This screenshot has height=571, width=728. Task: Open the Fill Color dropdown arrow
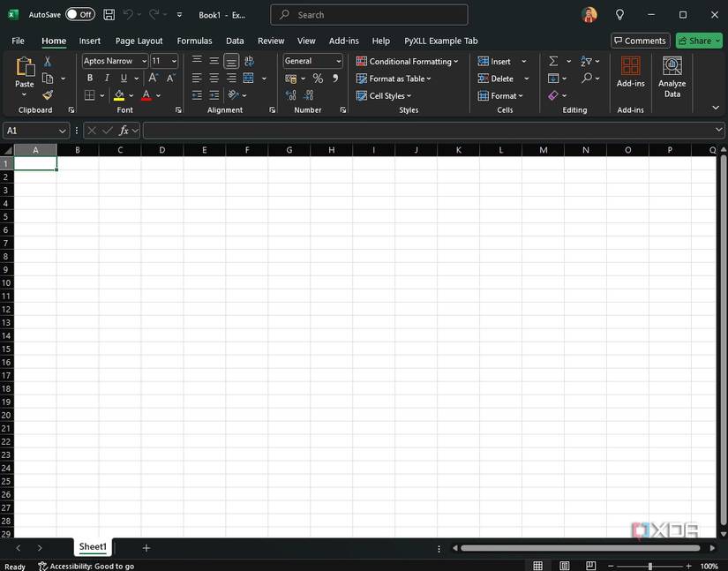point(130,95)
